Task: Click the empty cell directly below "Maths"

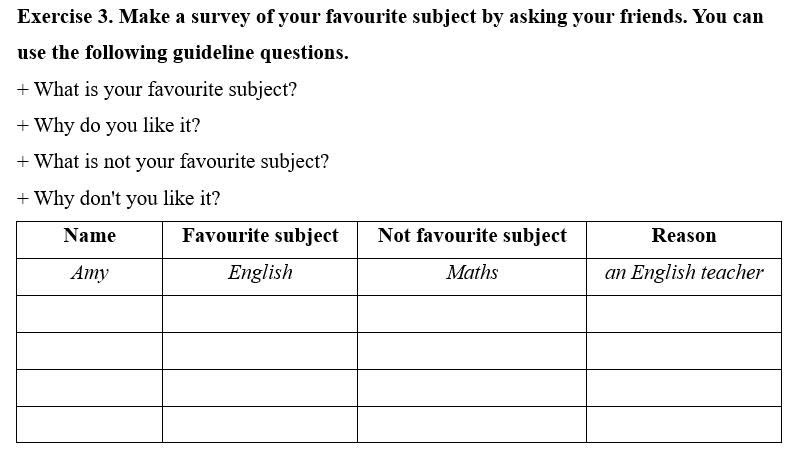Action: click(472, 314)
